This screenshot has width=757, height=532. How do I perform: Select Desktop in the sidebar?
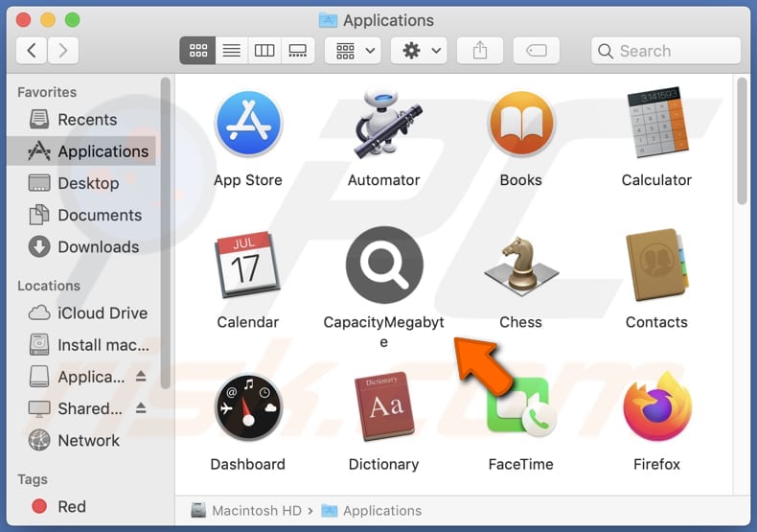click(x=82, y=183)
